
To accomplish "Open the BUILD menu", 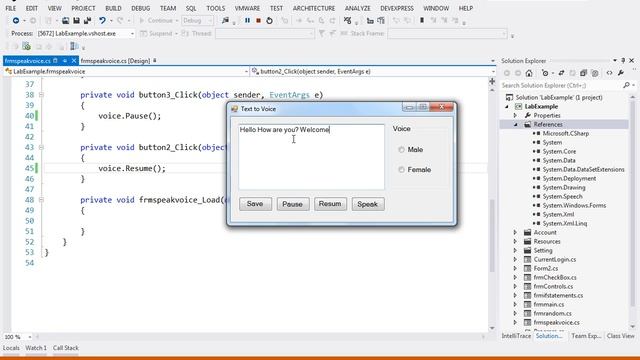I will click(x=113, y=8).
